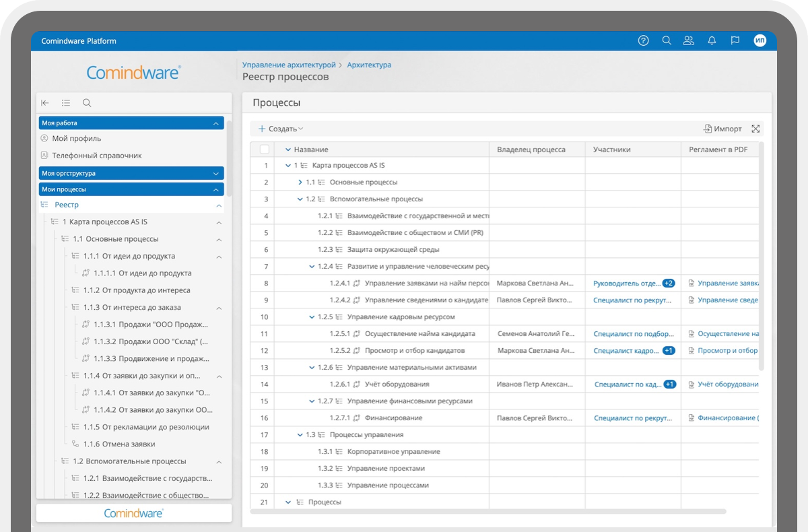This screenshot has width=808, height=532.
Task: Open Просмотр и отбор PDF regulation link
Action: [728, 351]
